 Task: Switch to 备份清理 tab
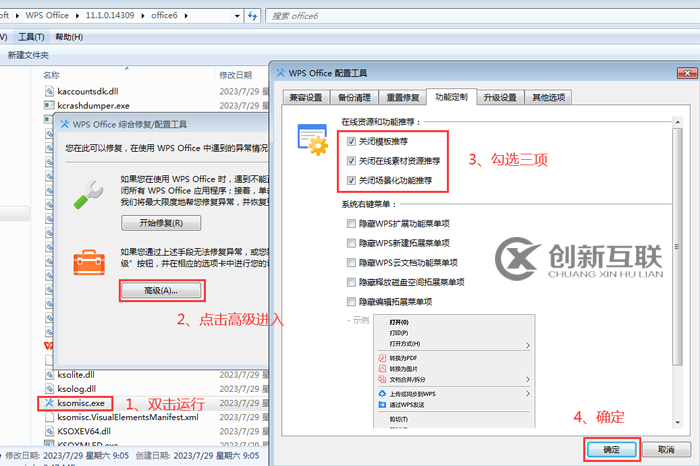click(354, 97)
